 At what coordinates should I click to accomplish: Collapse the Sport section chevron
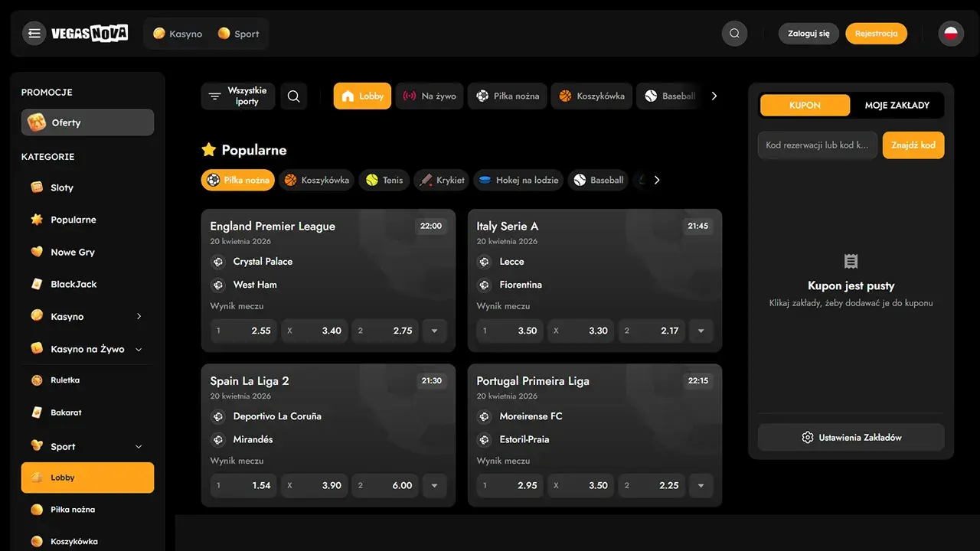tap(139, 447)
